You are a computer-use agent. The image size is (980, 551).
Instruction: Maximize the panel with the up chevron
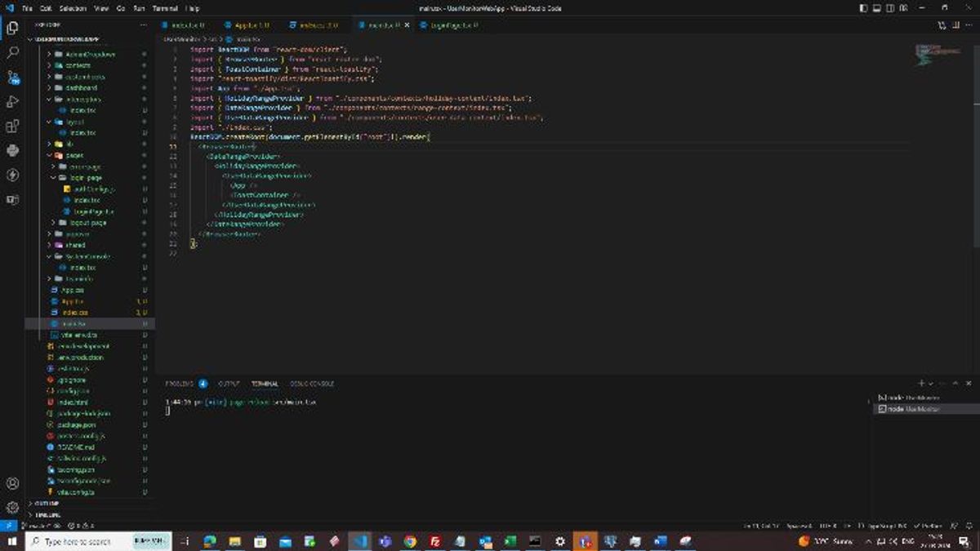(954, 383)
